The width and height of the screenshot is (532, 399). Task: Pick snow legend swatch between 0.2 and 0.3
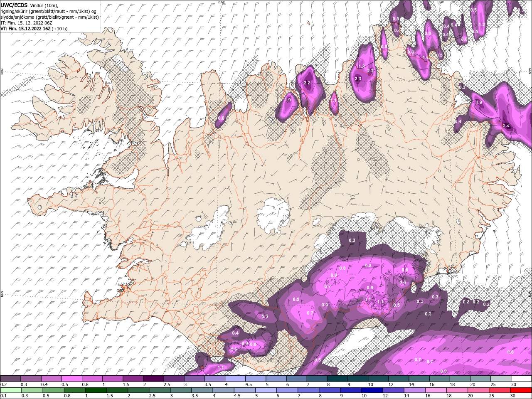point(10,379)
